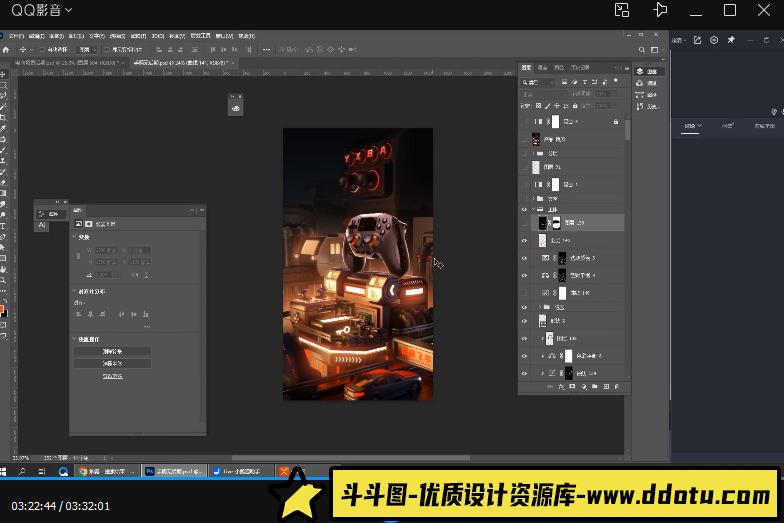Show the hidden selected layer in group
Viewport: 784px width, 523px height.
524,222
